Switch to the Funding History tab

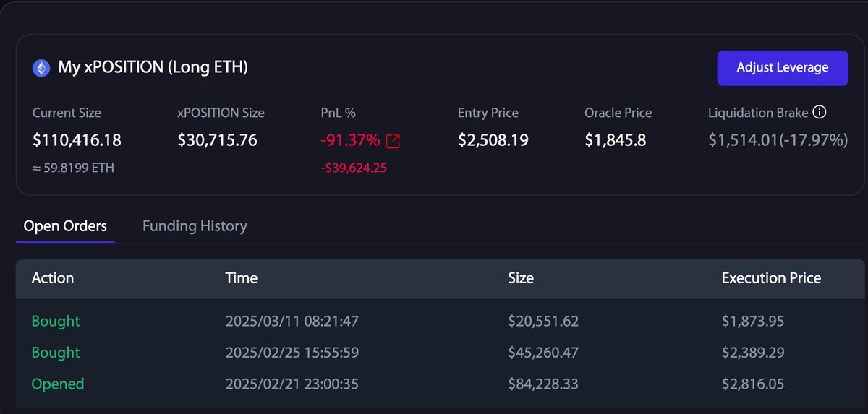tap(195, 226)
